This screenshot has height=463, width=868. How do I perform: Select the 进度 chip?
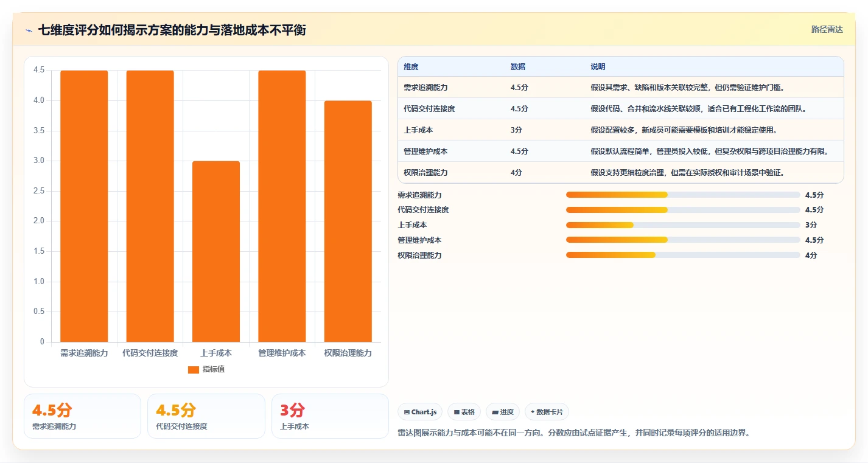[x=502, y=412]
